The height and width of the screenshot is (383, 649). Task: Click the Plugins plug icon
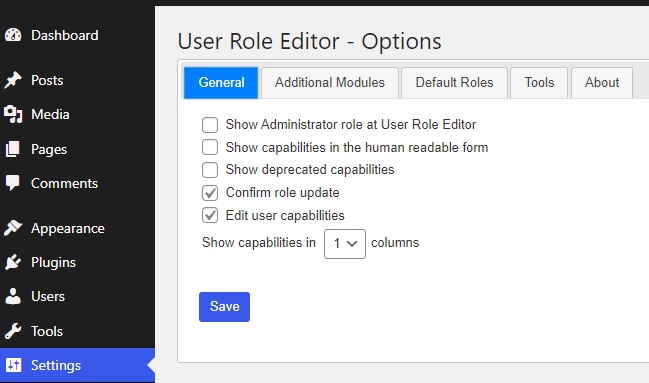point(13,262)
